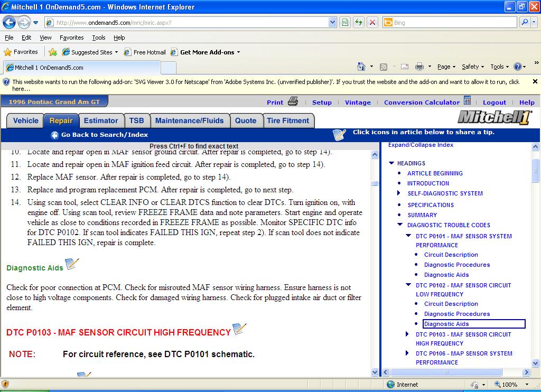Open the Edit menu
Image resolution: width=541 pixels, height=392 pixels.
26,38
